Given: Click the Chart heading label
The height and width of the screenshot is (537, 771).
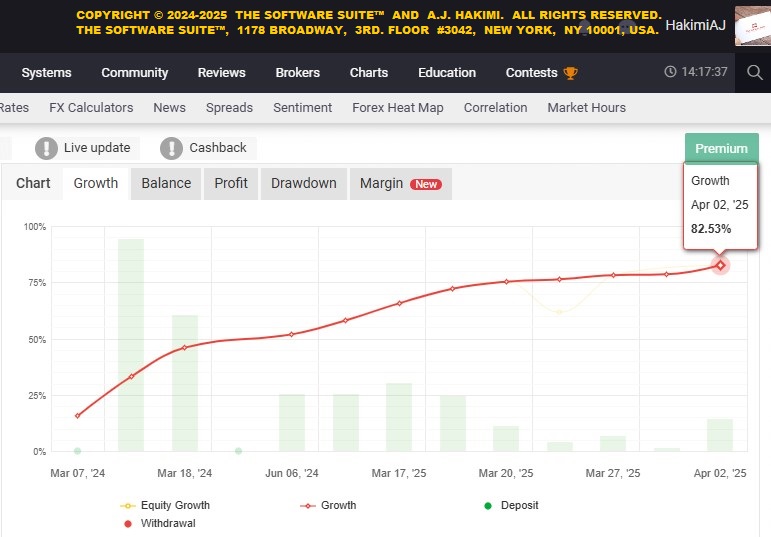Looking at the screenshot, I should click(33, 183).
